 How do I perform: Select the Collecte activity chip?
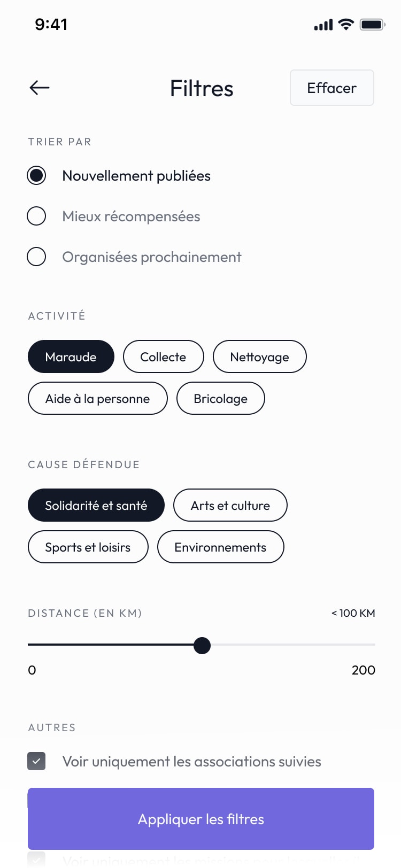[x=164, y=356]
